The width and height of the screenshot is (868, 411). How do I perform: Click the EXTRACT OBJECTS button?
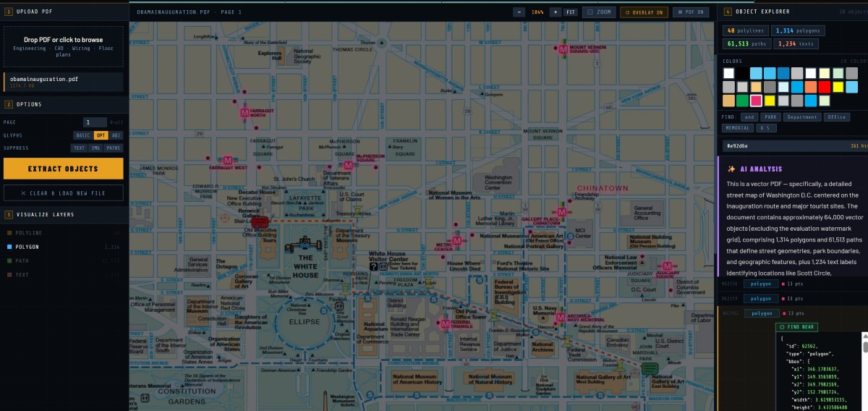63,169
